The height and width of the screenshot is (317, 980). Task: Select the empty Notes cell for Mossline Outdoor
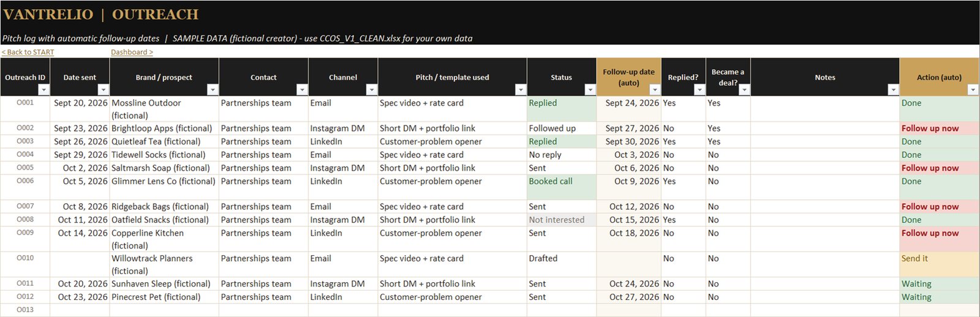click(825, 109)
